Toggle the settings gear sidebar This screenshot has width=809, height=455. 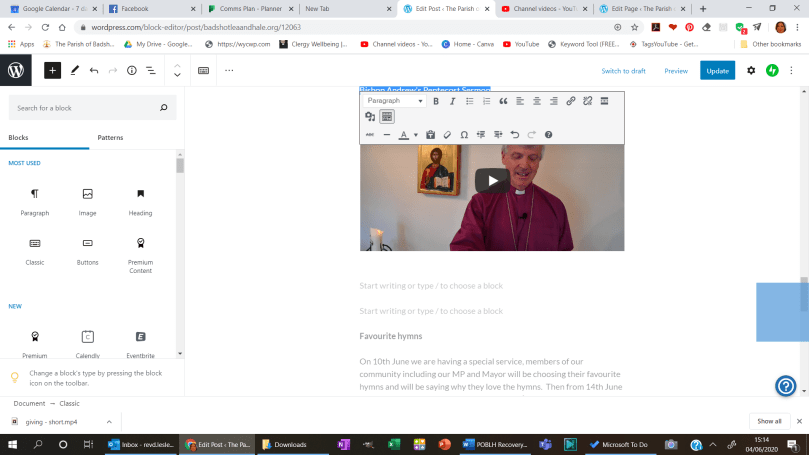tap(751, 71)
